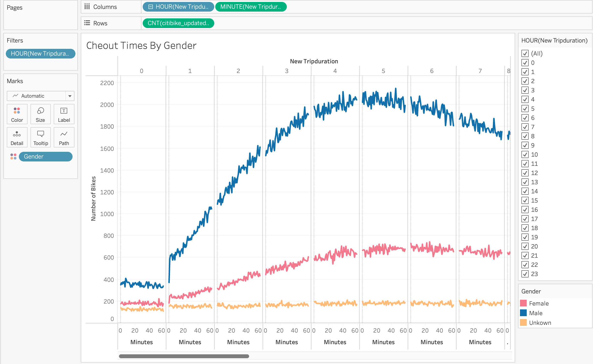The height and width of the screenshot is (364, 593).
Task: Uncheck the (All) hour filter checkbox
Action: click(x=525, y=53)
